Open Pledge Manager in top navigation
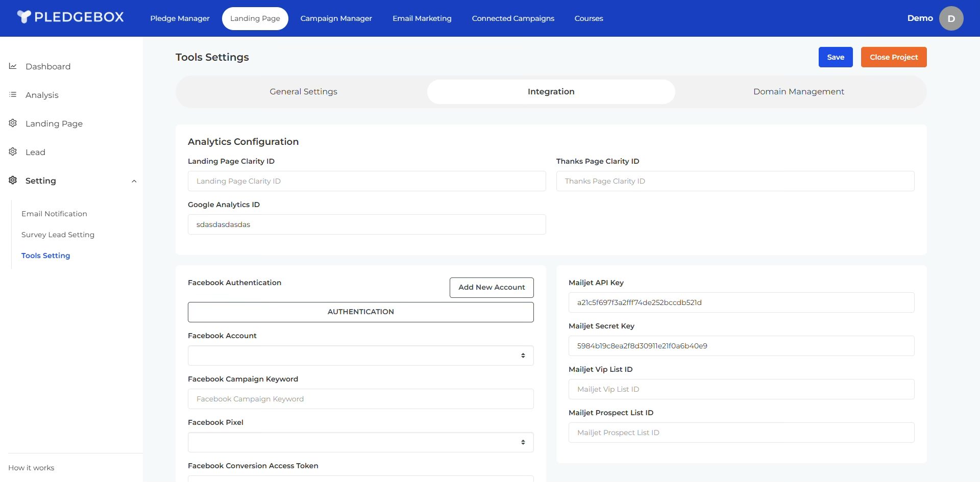This screenshot has width=980, height=482. (x=180, y=18)
